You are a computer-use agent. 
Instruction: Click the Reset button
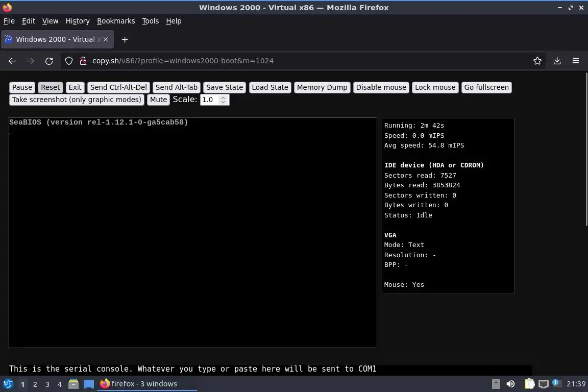coord(50,87)
